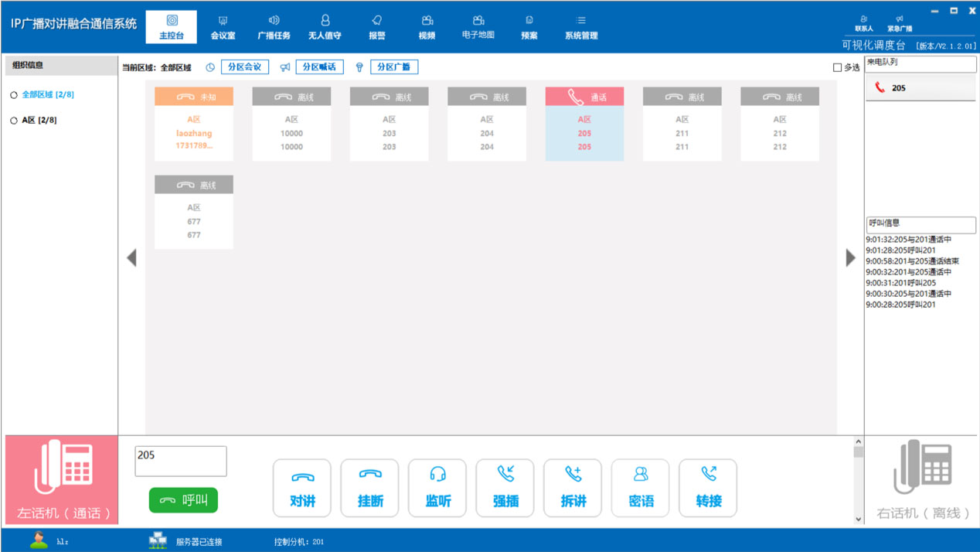Select the 预案 tab

click(529, 27)
